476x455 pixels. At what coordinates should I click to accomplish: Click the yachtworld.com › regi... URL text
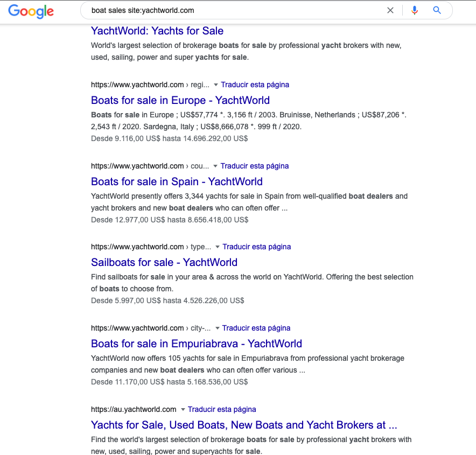point(150,85)
